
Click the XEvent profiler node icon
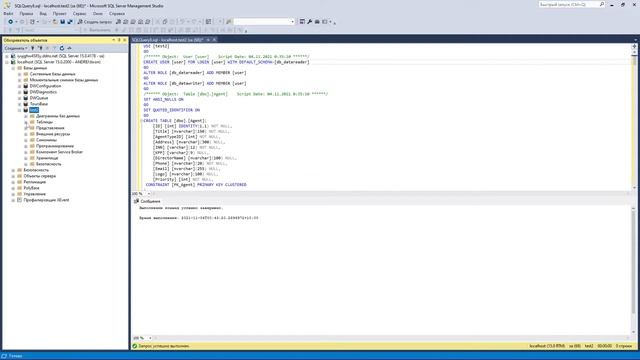point(19,200)
